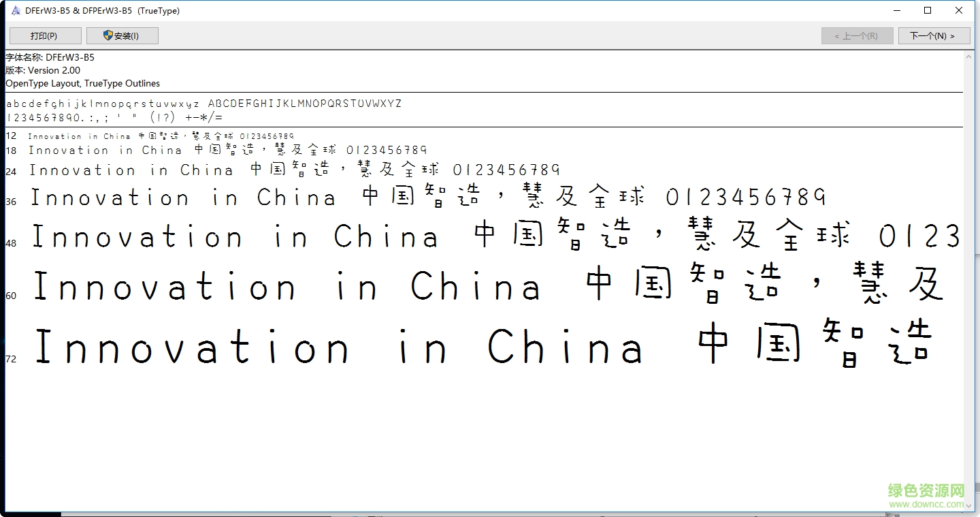Click the disabled previous button 上一个(R)
The image size is (980, 517).
pos(857,35)
